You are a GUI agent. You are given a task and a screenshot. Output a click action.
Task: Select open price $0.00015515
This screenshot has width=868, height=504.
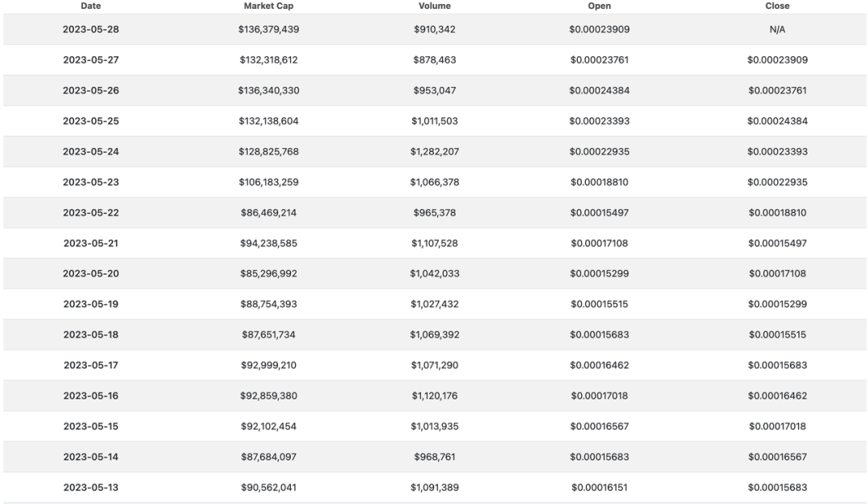tap(600, 304)
